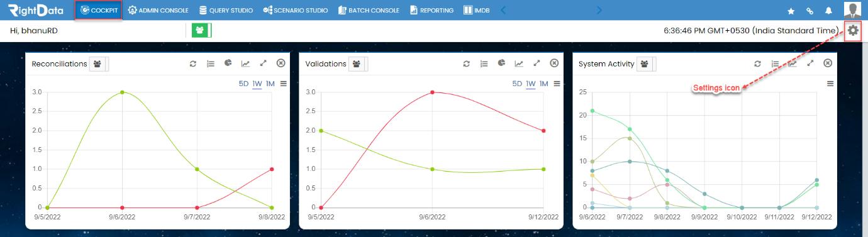Toggle the System Activity group switch
868x237 pixels.
pos(646,63)
